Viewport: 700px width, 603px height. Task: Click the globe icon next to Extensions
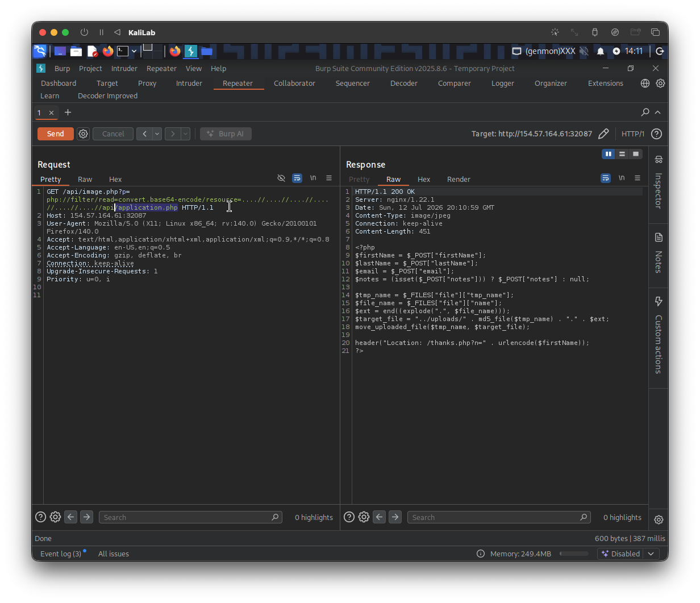(645, 83)
